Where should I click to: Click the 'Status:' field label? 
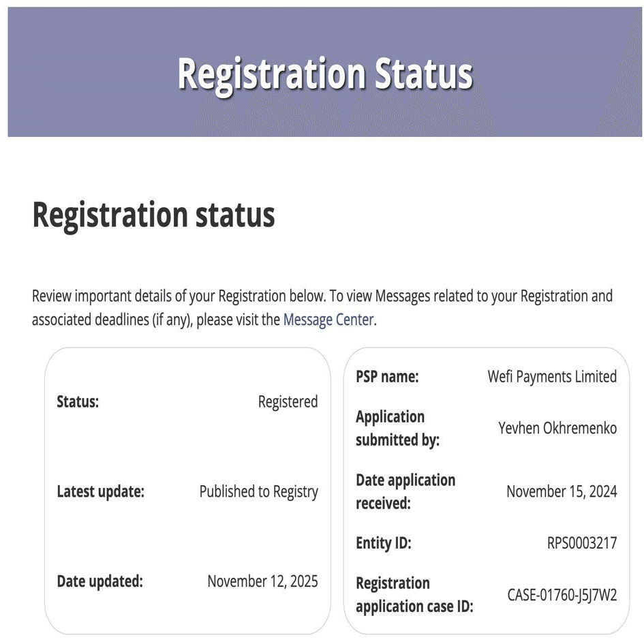coord(78,401)
